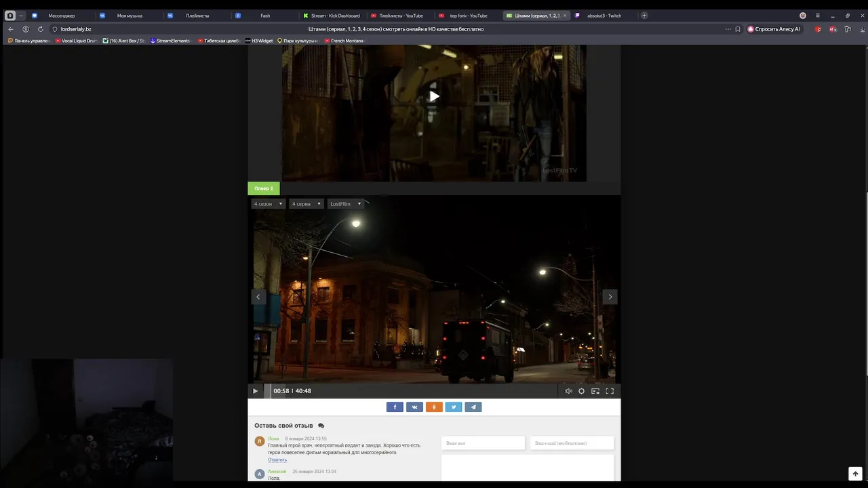Open StreamElements bookmark
The image size is (868, 488).
(x=170, y=41)
